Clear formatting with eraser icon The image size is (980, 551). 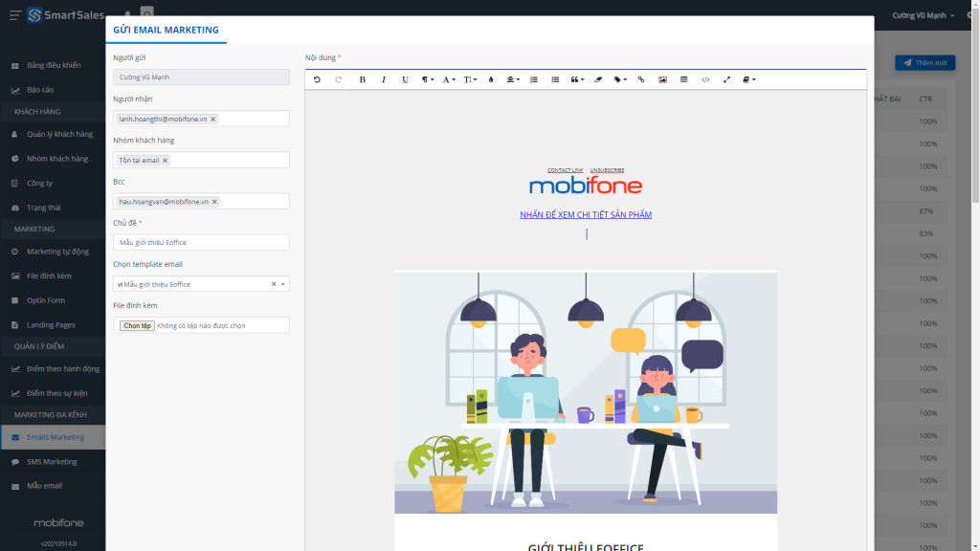tap(598, 79)
